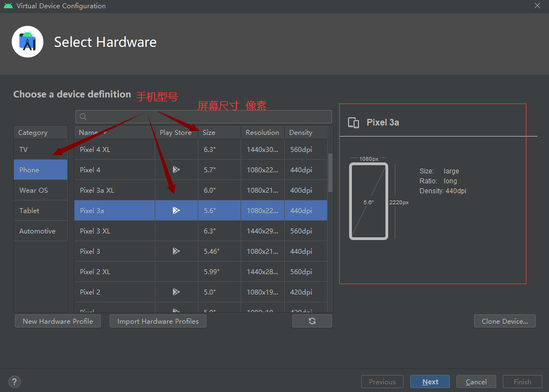The image size is (549, 392).
Task: Click the Next button
Action: click(430, 382)
